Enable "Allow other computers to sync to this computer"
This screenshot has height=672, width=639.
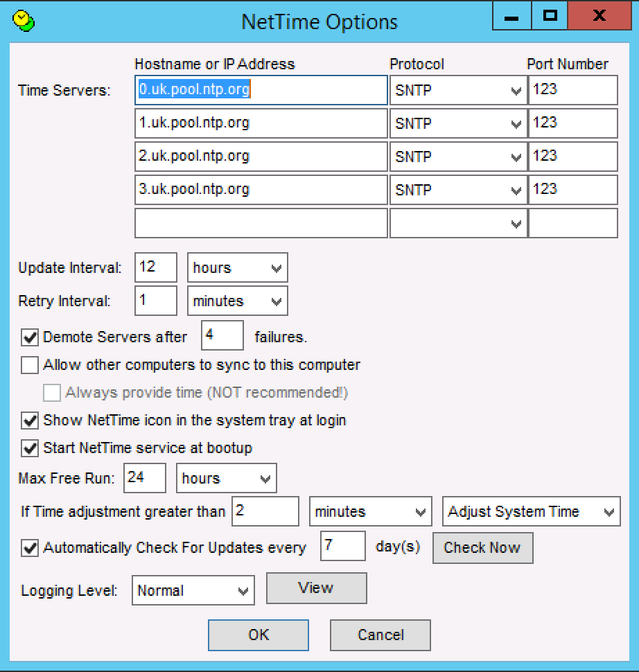[29, 364]
